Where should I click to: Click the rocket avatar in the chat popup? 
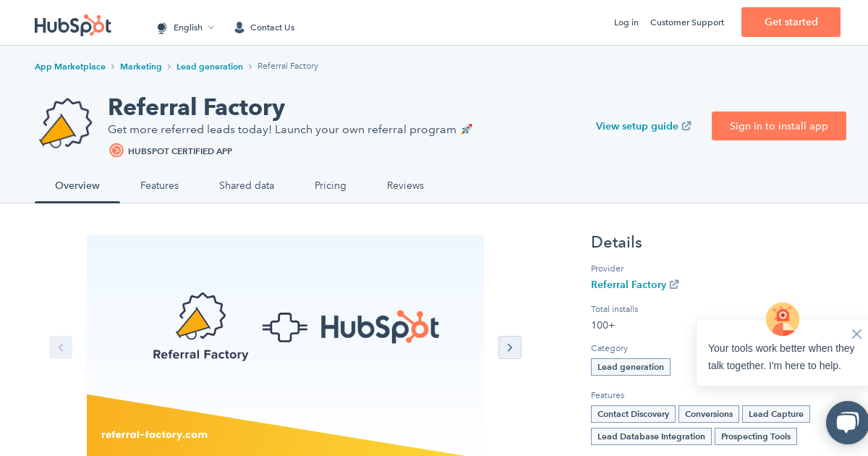click(x=783, y=319)
